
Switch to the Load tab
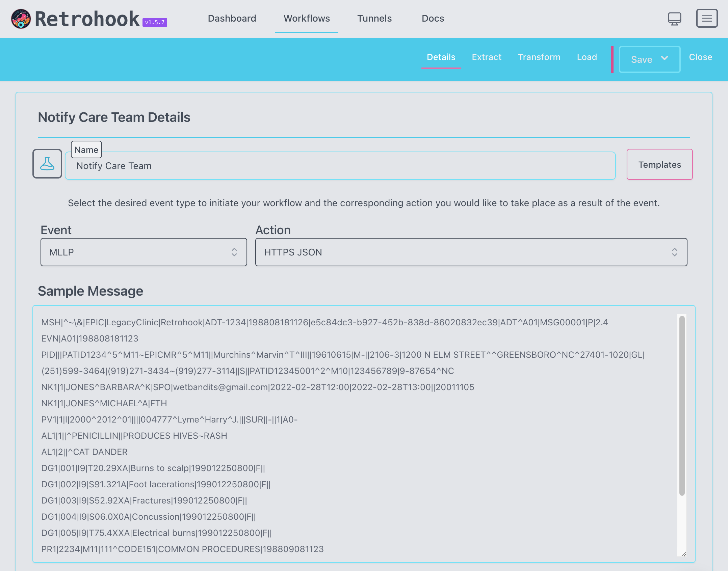tap(587, 57)
